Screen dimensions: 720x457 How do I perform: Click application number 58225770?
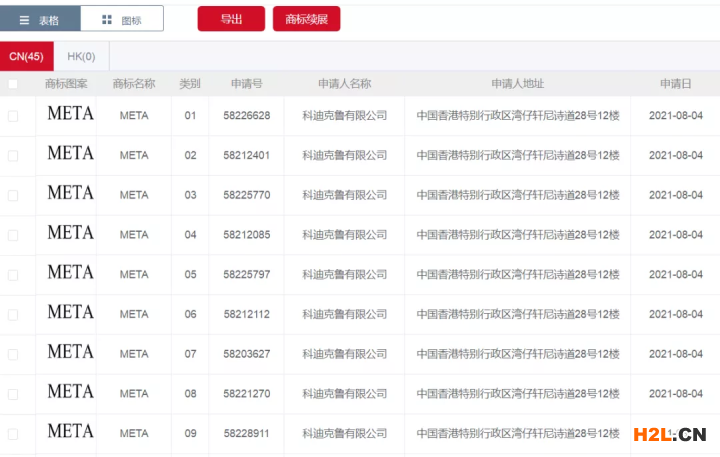pyautogui.click(x=247, y=195)
